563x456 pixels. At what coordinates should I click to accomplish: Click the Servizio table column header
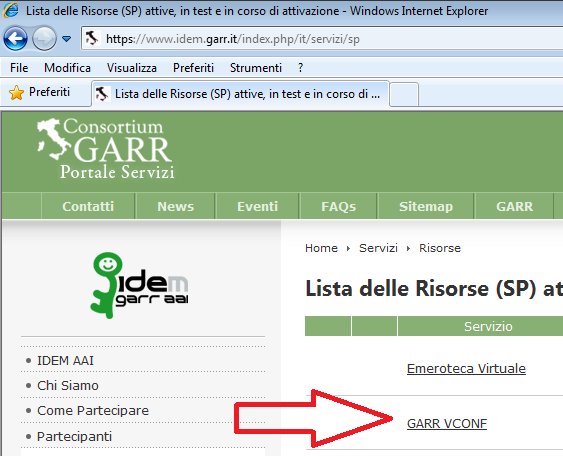point(481,326)
